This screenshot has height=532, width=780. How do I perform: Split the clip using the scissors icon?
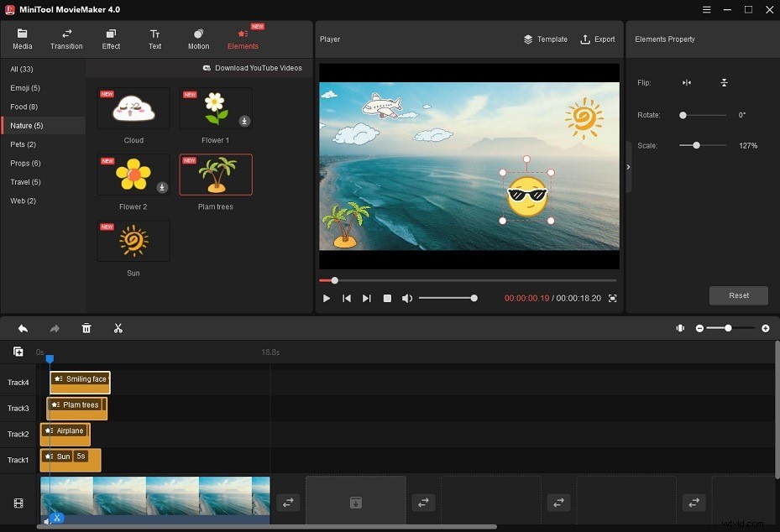coord(118,328)
